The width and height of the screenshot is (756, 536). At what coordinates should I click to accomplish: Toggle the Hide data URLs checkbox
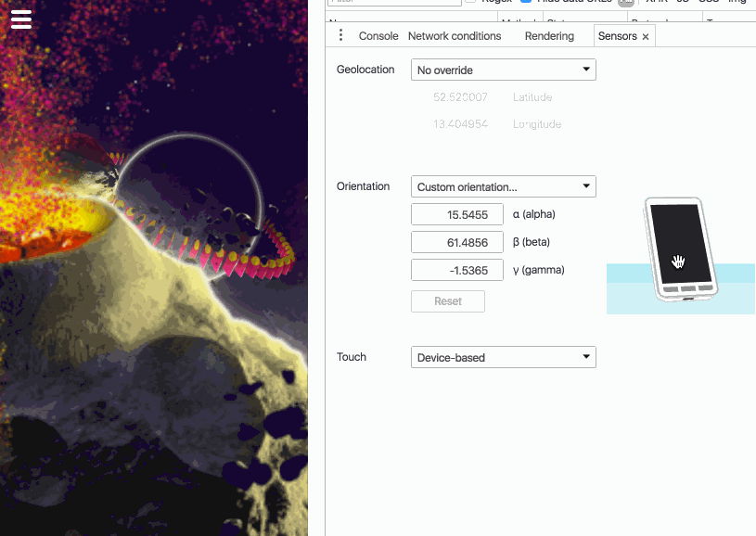point(526,1)
